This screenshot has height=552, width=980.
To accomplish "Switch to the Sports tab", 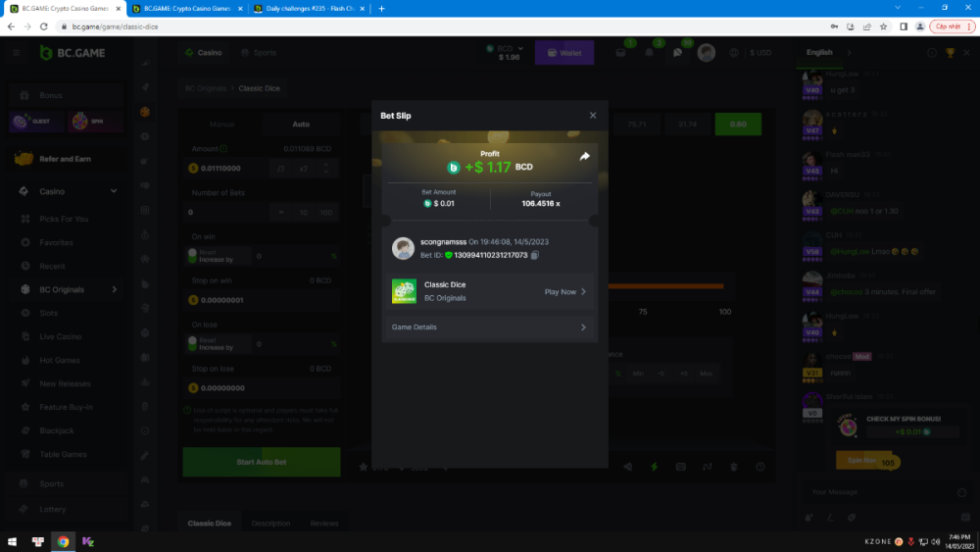I will point(259,53).
